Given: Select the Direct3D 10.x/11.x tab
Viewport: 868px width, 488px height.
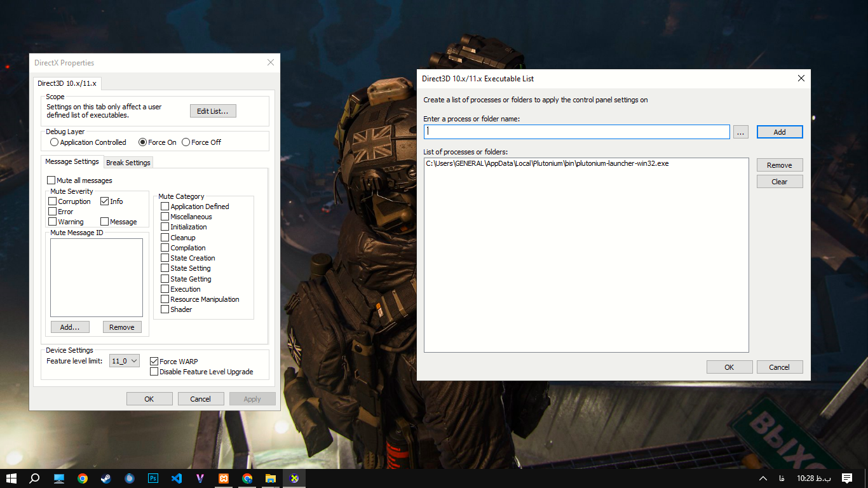Looking at the screenshot, I should (x=67, y=83).
